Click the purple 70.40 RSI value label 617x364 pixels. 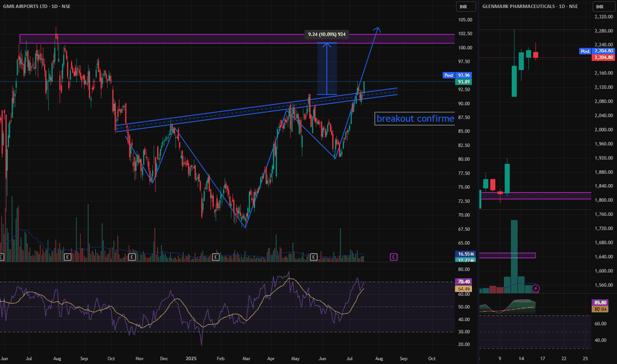(463, 281)
